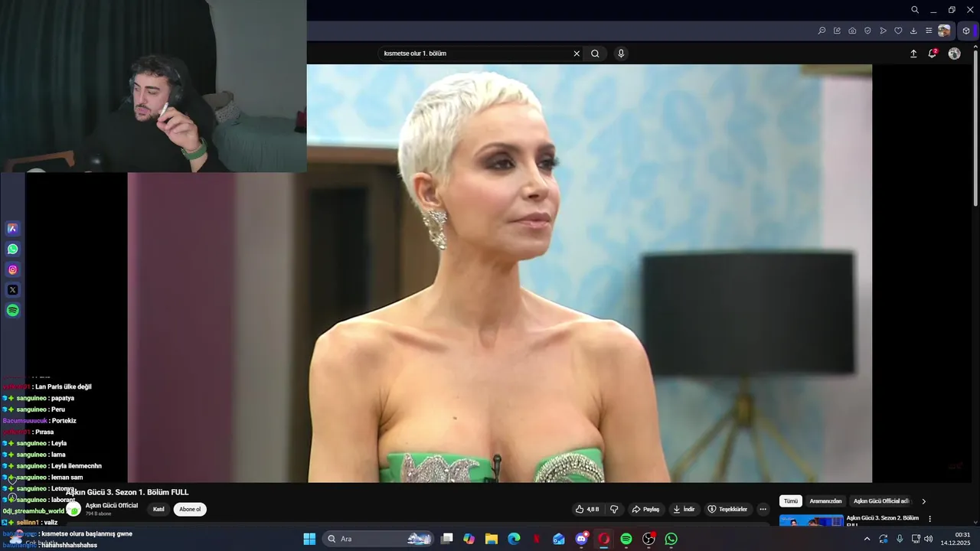The height and width of the screenshot is (551, 980).
Task: Open Instagram in browser sidebar
Action: 12,269
